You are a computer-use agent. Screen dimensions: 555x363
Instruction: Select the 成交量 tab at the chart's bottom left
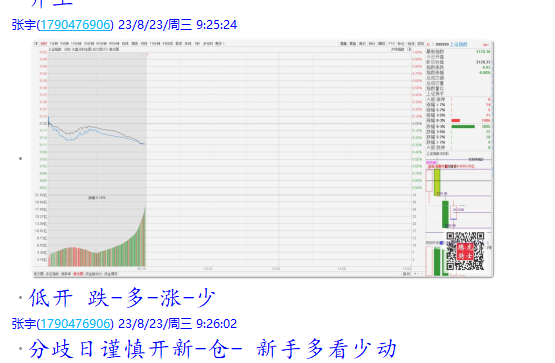38,274
